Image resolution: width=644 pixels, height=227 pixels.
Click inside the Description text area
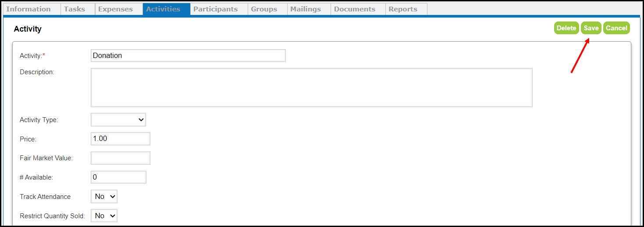coord(312,87)
